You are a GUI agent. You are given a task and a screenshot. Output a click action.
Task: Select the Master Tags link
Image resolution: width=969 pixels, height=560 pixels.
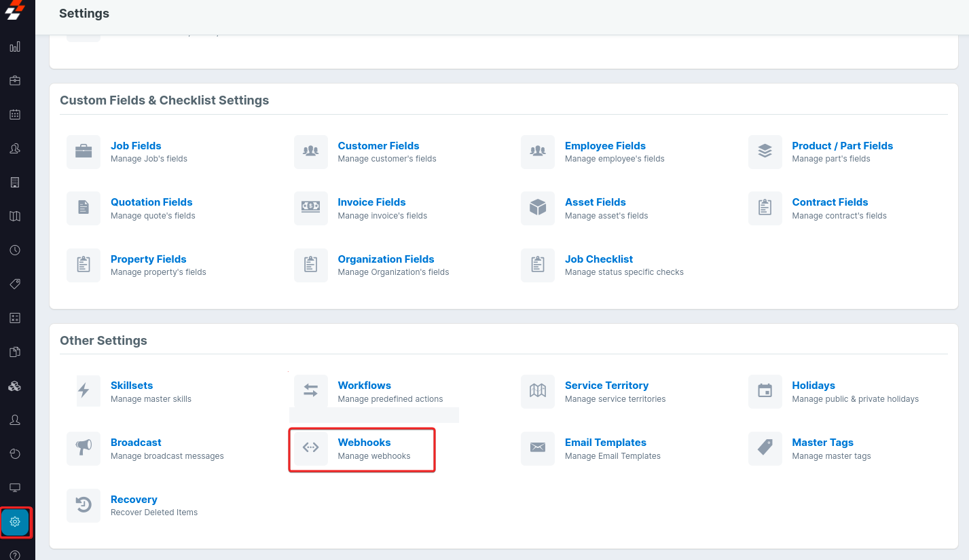pos(822,443)
